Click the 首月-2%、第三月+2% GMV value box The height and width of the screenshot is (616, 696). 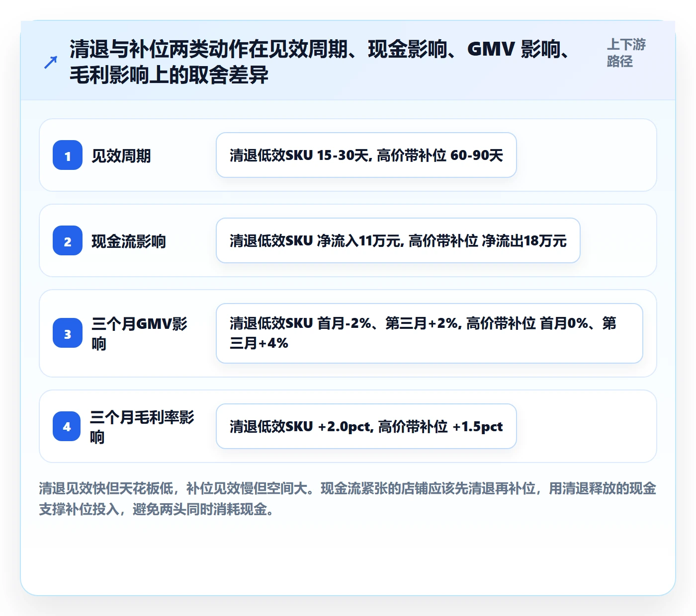tap(430, 333)
